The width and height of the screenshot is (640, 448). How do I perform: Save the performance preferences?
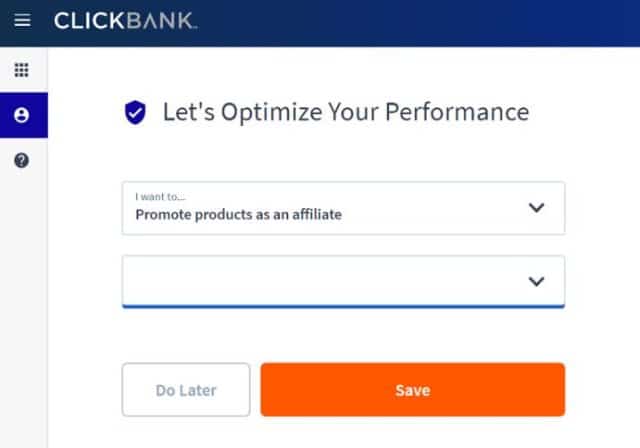click(413, 390)
